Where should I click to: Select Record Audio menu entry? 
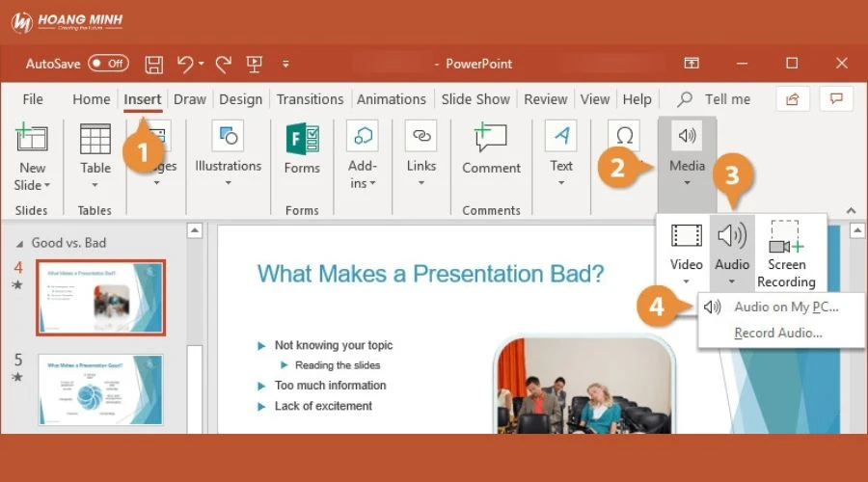[777, 334]
